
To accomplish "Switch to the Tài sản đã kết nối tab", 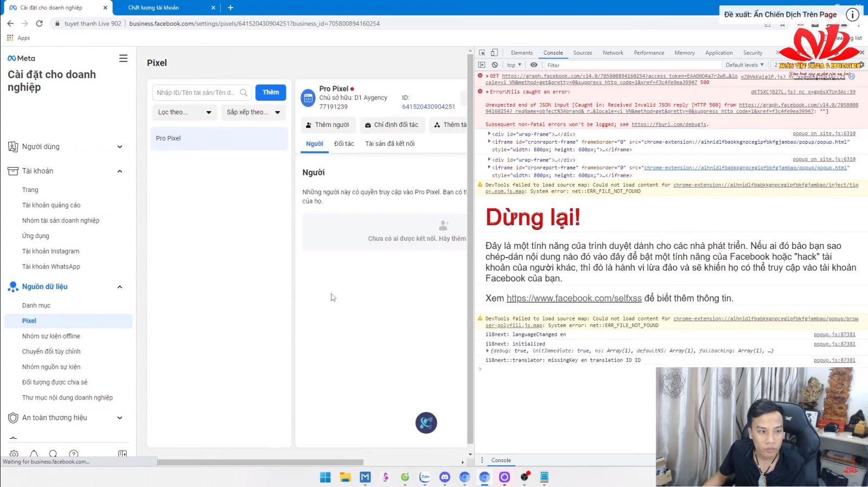I will pyautogui.click(x=390, y=144).
